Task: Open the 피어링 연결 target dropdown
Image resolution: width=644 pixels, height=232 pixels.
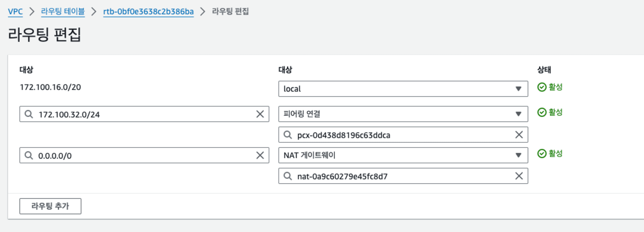Action: pos(403,114)
